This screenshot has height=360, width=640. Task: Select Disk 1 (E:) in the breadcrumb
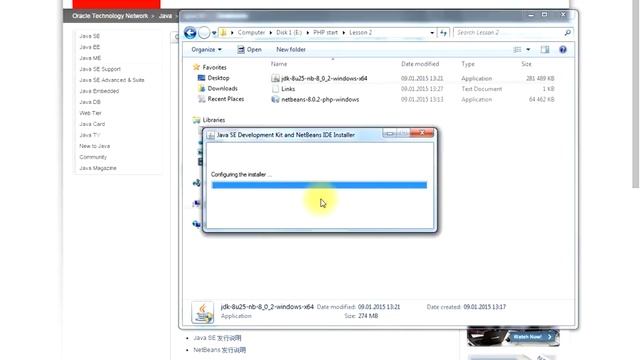click(x=289, y=32)
